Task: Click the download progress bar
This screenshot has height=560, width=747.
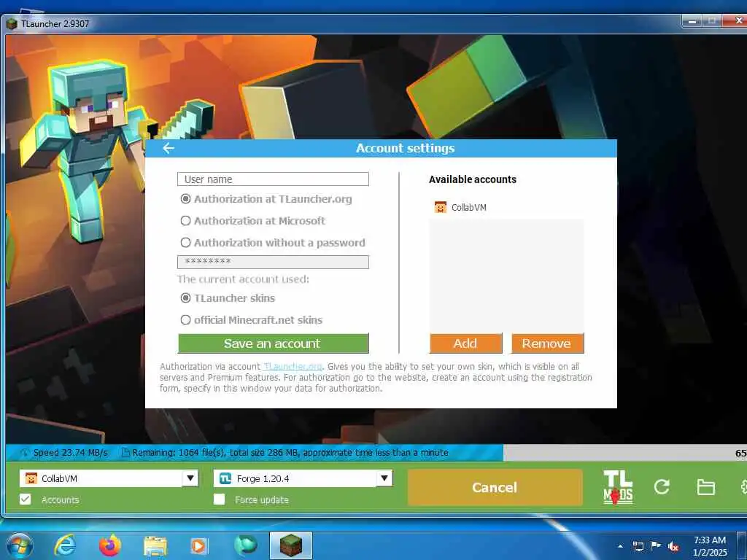Action: [x=376, y=453]
